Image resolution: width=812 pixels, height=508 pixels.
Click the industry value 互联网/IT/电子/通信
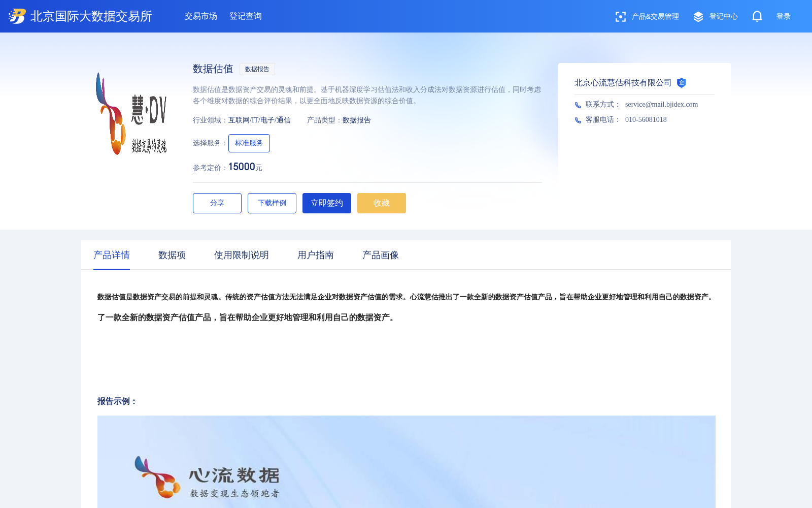pos(259,120)
